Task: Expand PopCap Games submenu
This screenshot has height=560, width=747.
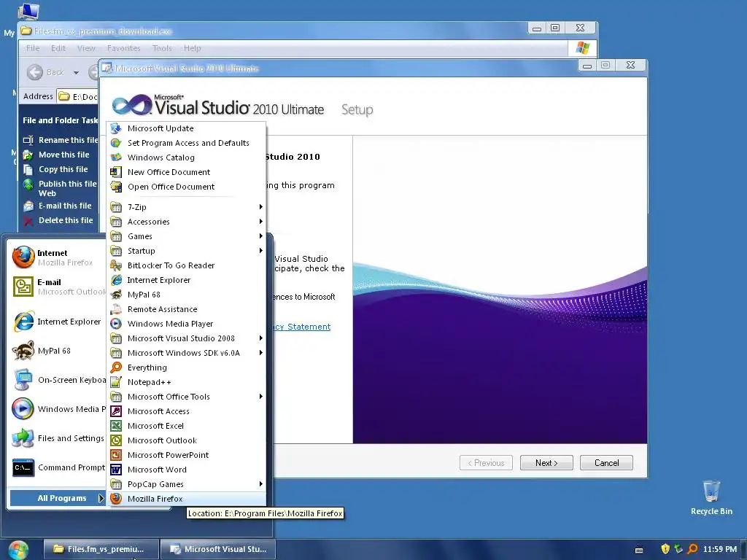Action: [x=186, y=484]
